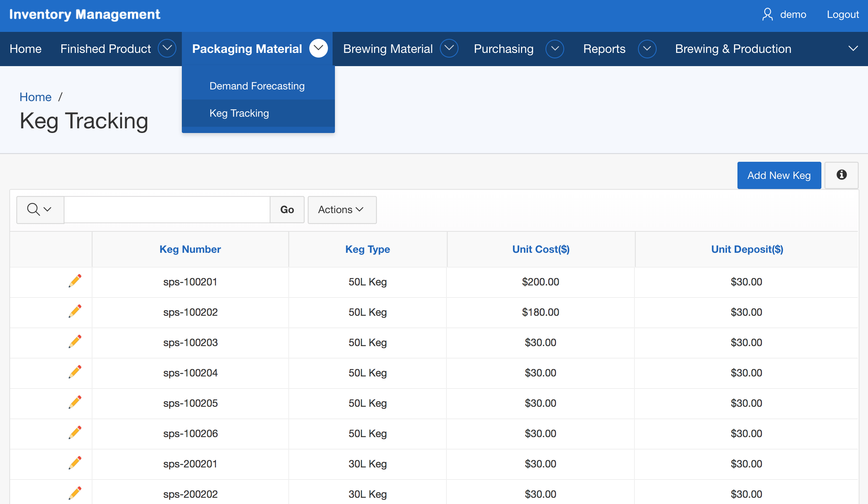This screenshot has width=868, height=504.
Task: Expand the Finished Product submenu arrow
Action: coord(167,49)
